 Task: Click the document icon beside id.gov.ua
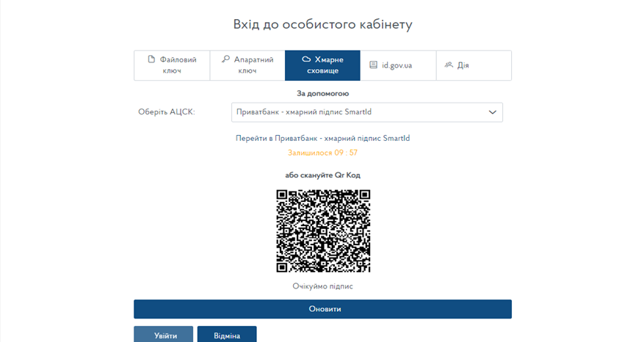tap(373, 65)
